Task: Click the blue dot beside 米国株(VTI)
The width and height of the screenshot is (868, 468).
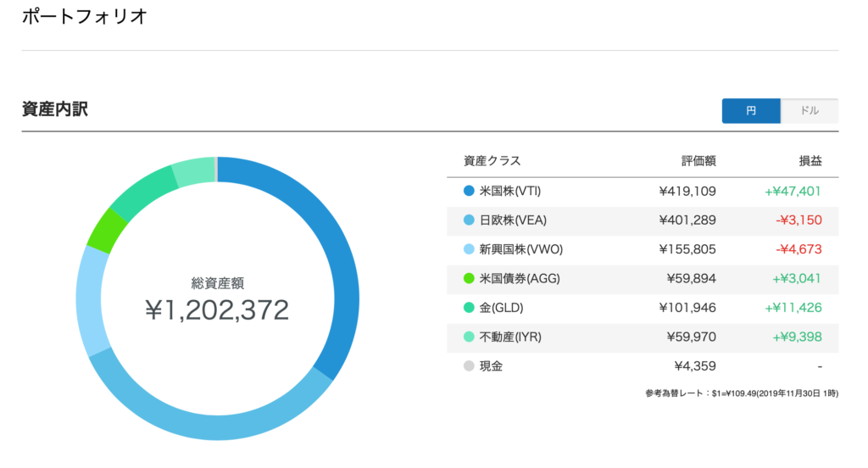Action: point(469,191)
